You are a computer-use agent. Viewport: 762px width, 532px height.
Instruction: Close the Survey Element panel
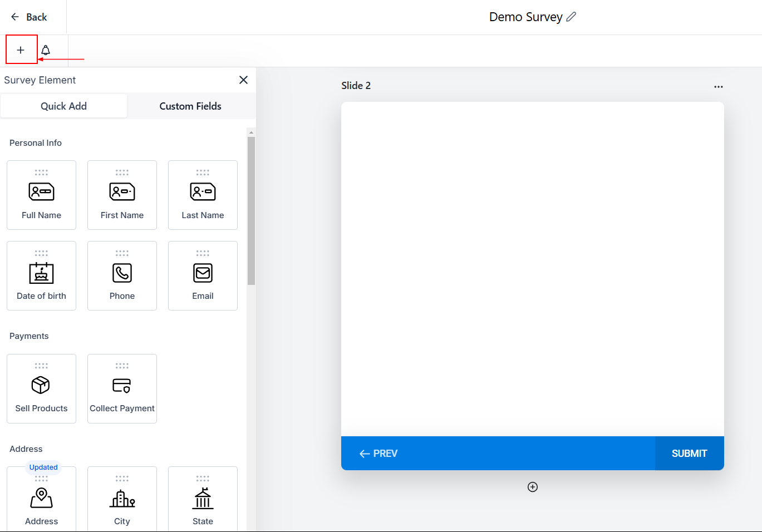[x=243, y=80]
